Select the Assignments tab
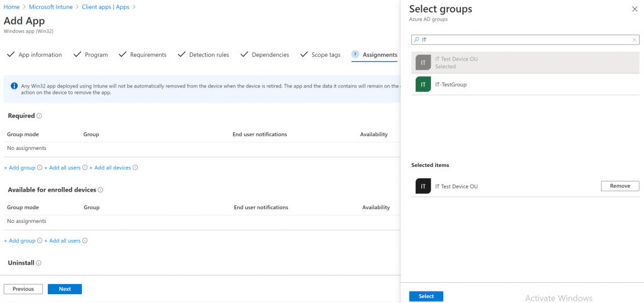Viewport: 644px width, 303px height. click(x=374, y=55)
